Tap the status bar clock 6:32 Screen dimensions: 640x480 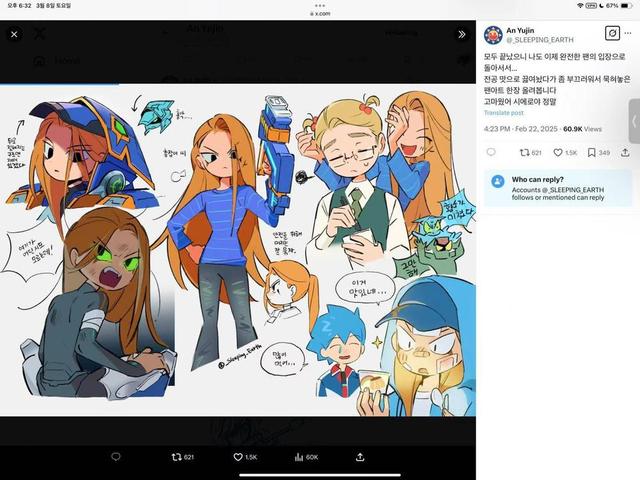pyautogui.click(x=19, y=6)
